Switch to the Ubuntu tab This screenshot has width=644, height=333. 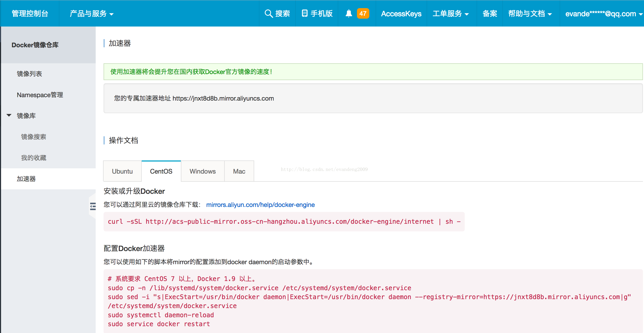[122, 171]
